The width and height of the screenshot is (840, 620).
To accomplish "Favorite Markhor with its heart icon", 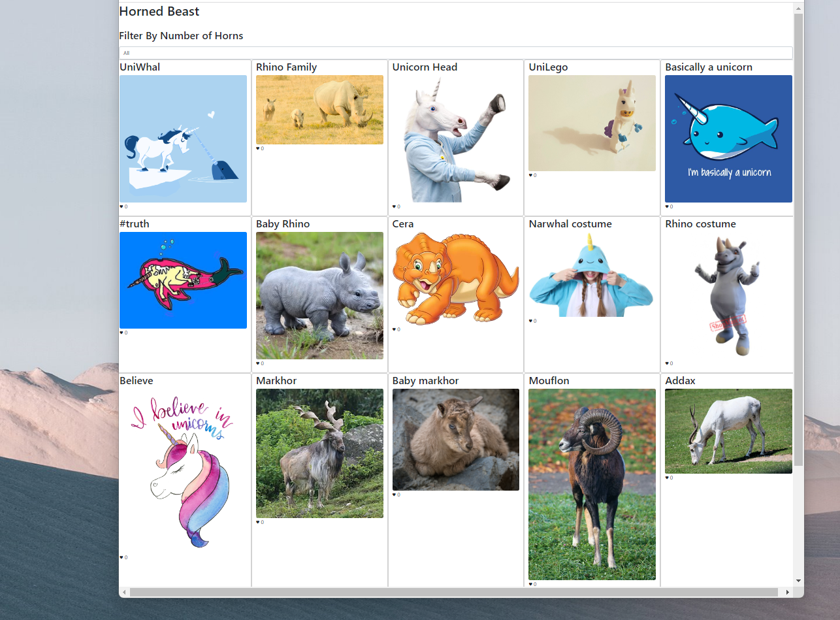I will 258,522.
